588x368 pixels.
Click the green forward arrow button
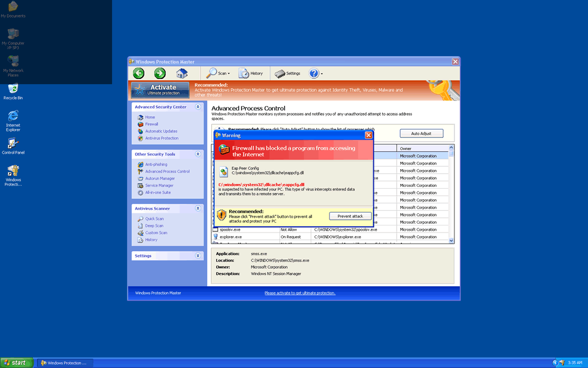(x=160, y=73)
